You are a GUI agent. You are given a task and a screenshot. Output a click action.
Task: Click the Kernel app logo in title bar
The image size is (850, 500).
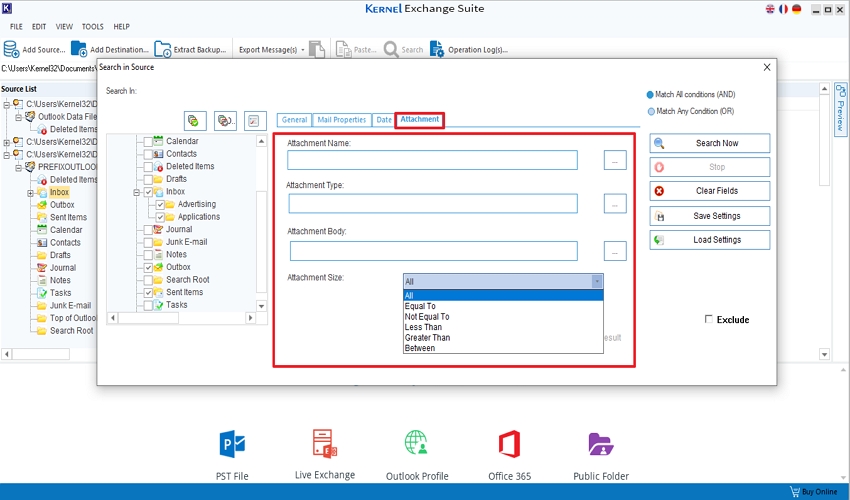[x=7, y=8]
